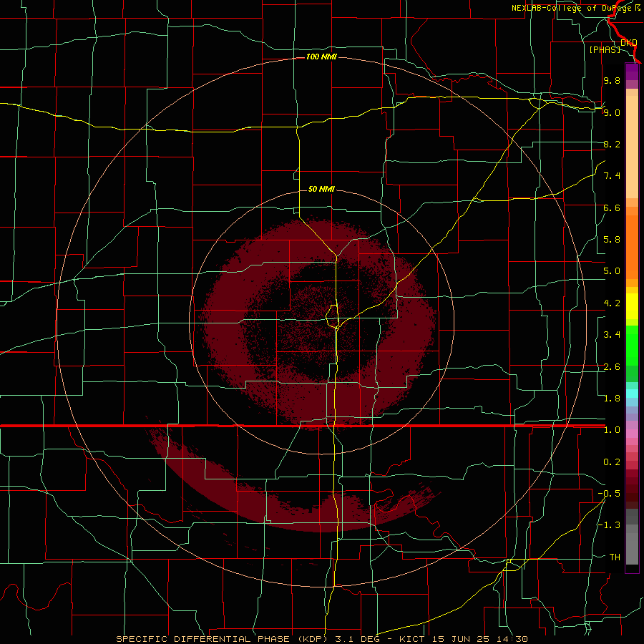
Task: Click the 1.0 scale value
Action: coord(612,430)
